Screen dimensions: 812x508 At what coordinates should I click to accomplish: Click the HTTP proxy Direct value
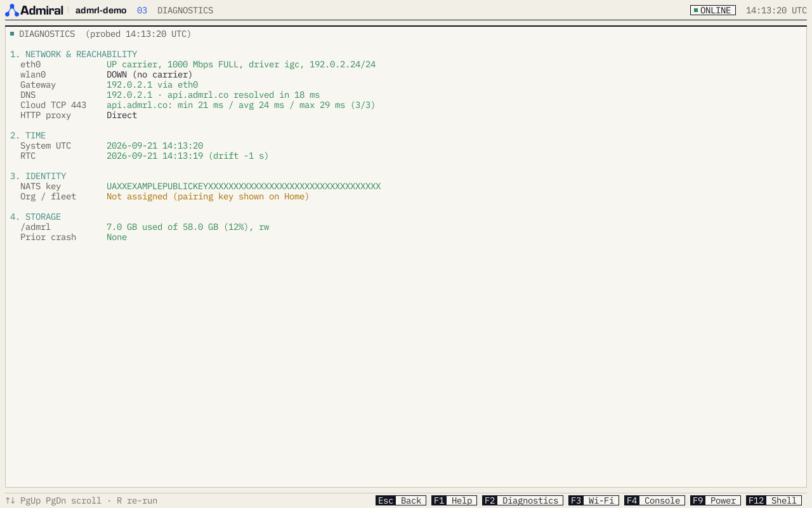pos(122,116)
